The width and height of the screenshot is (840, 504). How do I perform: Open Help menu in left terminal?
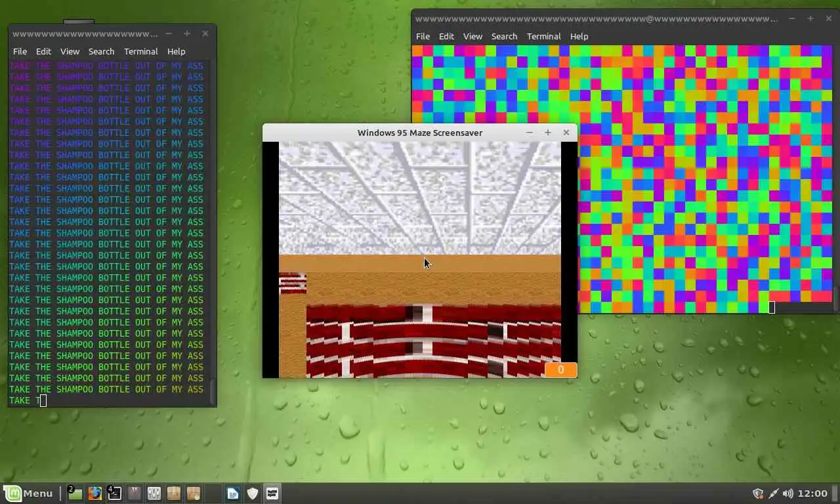click(176, 51)
